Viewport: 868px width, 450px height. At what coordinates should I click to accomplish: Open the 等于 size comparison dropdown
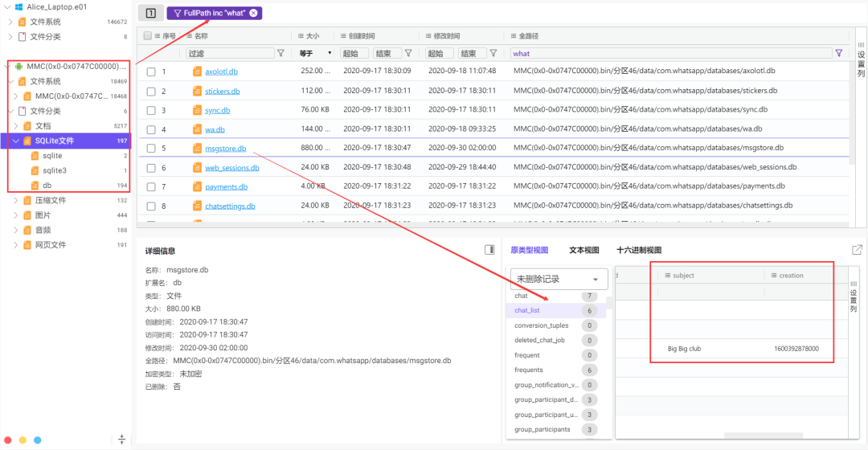click(x=316, y=53)
